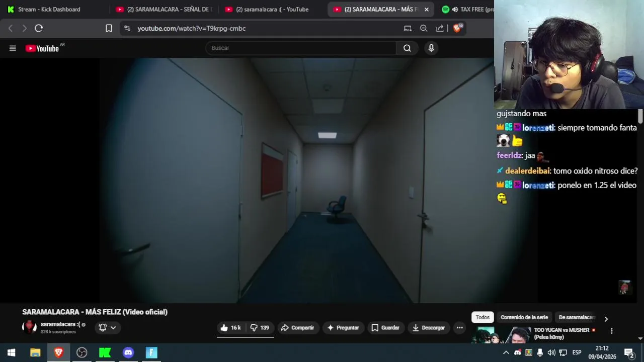
Task: Dislike the video with thumbs down
Action: (260, 328)
